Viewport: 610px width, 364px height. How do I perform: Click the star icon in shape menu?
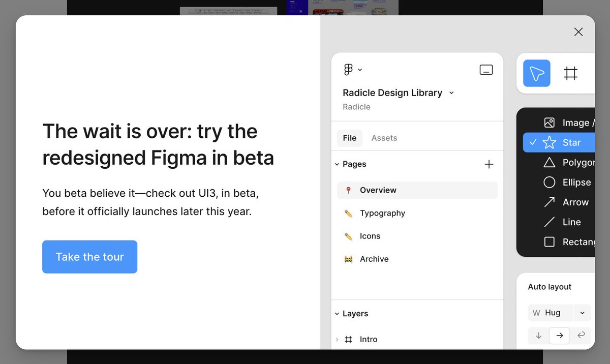(550, 142)
